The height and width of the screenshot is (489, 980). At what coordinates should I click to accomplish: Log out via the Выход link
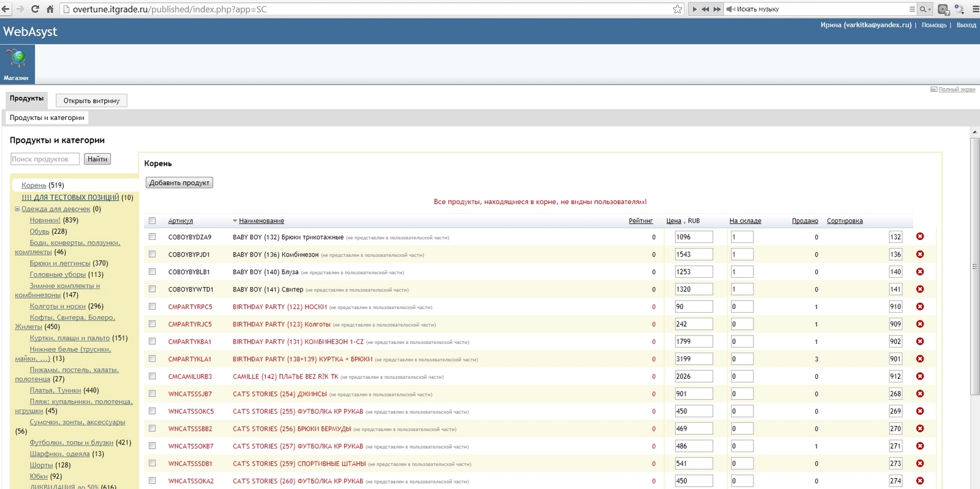pyautogui.click(x=967, y=25)
